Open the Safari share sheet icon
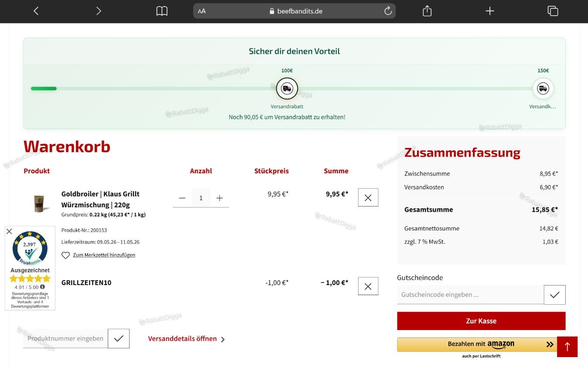This screenshot has height=368, width=588. pos(427,11)
